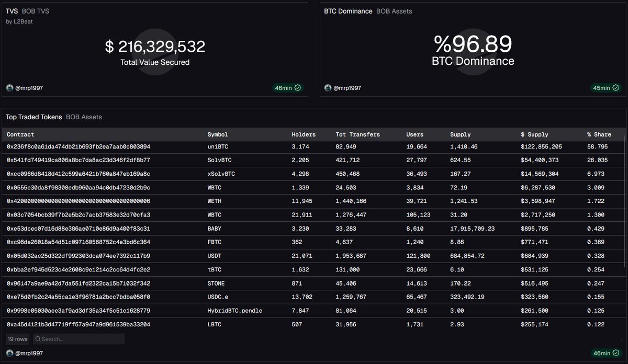This screenshot has height=364, width=628.
Task: Select the 684,854.72 USDT supply value
Action: pyautogui.click(x=468, y=256)
